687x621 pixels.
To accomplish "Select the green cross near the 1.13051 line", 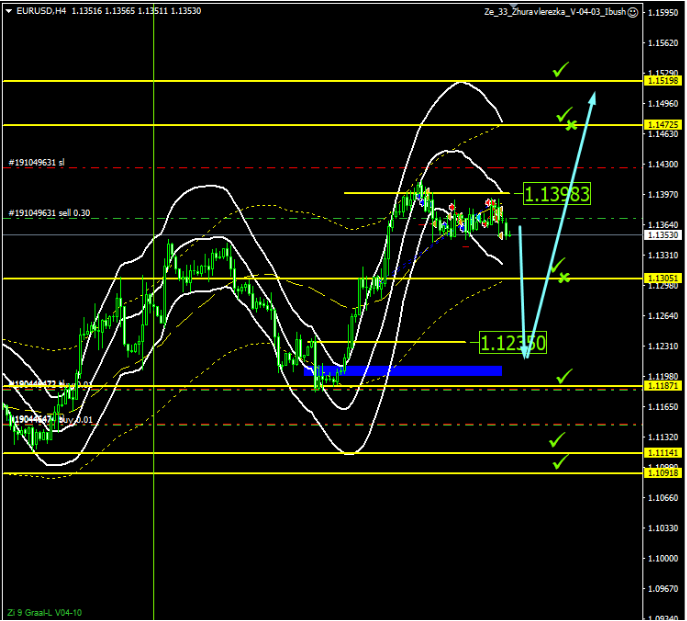I will point(565,277).
